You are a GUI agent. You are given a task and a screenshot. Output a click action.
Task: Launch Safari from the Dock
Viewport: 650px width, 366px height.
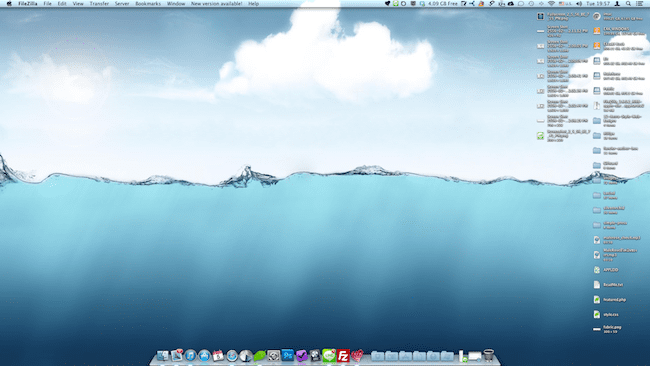(x=232, y=356)
